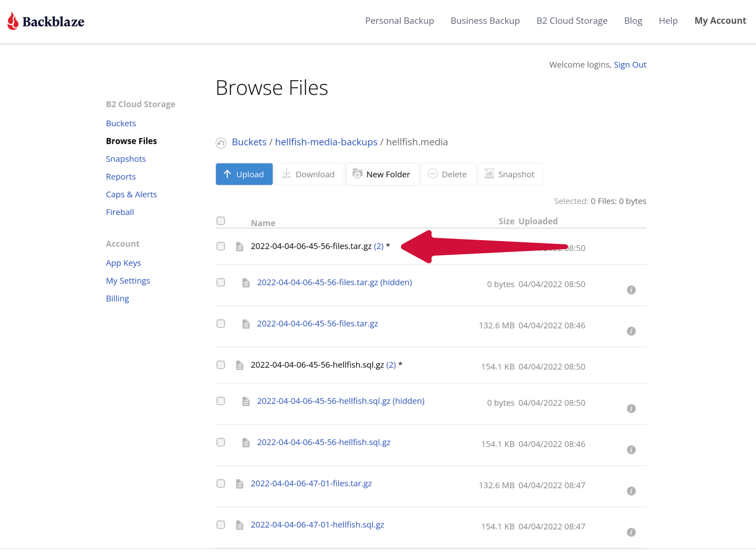Select checkbox for 06-45-56-files.tar.gz (2) row
756x553 pixels.
pyautogui.click(x=221, y=246)
